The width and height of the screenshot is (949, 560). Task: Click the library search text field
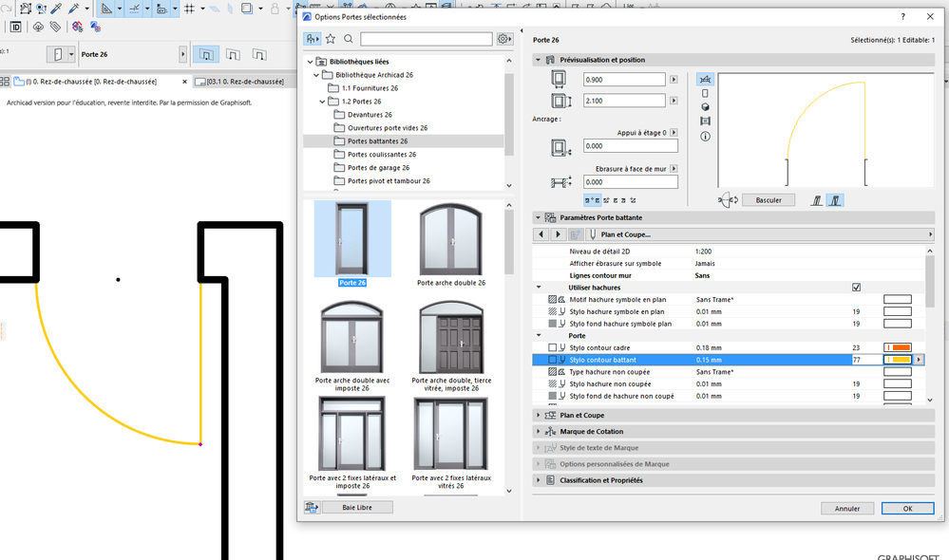coord(427,39)
